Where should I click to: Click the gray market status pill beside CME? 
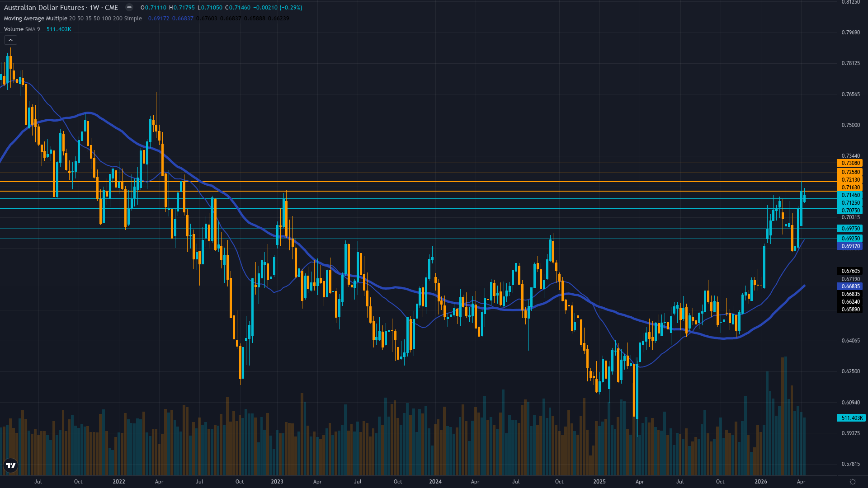click(129, 7)
